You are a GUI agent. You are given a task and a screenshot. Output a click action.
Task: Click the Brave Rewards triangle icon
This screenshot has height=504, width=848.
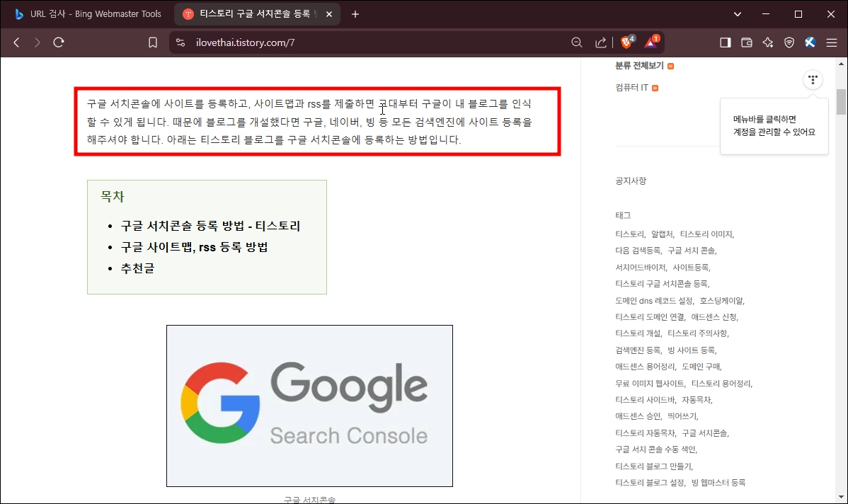(x=650, y=42)
